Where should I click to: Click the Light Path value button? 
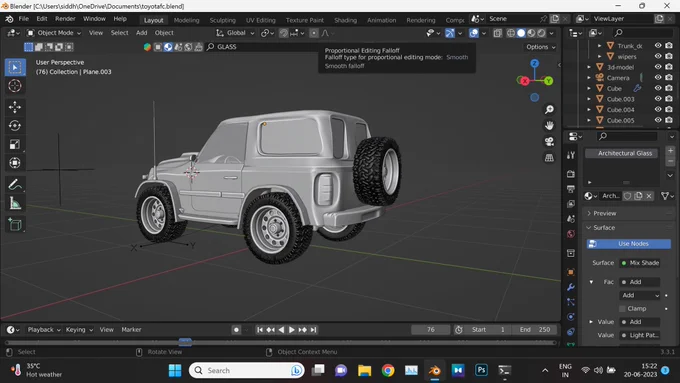click(x=640, y=335)
